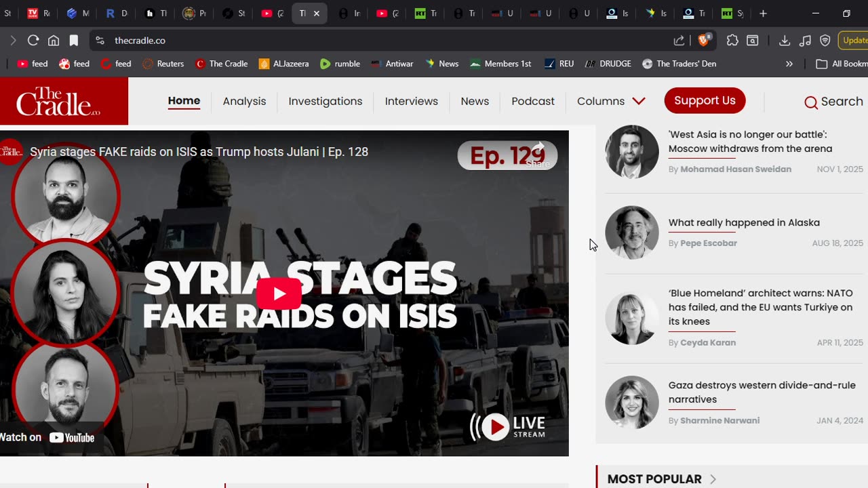Open the ALJazeera bookmark
Image resolution: width=868 pixels, height=488 pixels.
click(283, 64)
